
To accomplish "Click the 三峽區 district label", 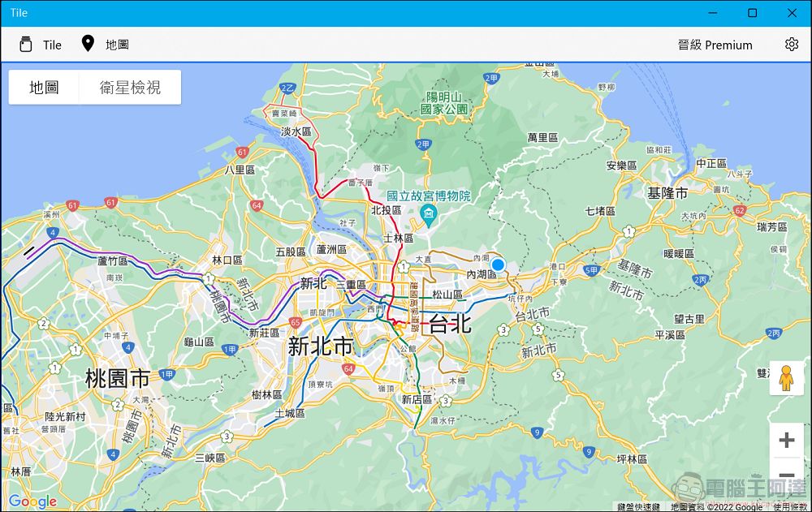I will (210, 458).
